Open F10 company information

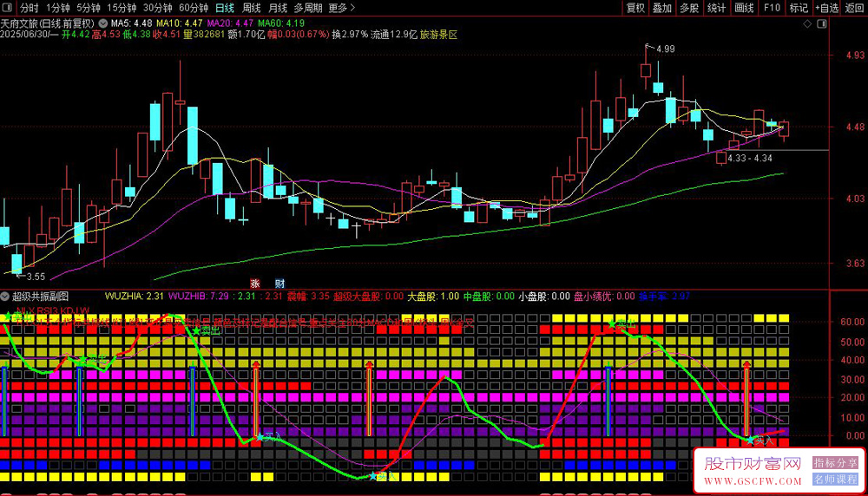click(x=772, y=8)
